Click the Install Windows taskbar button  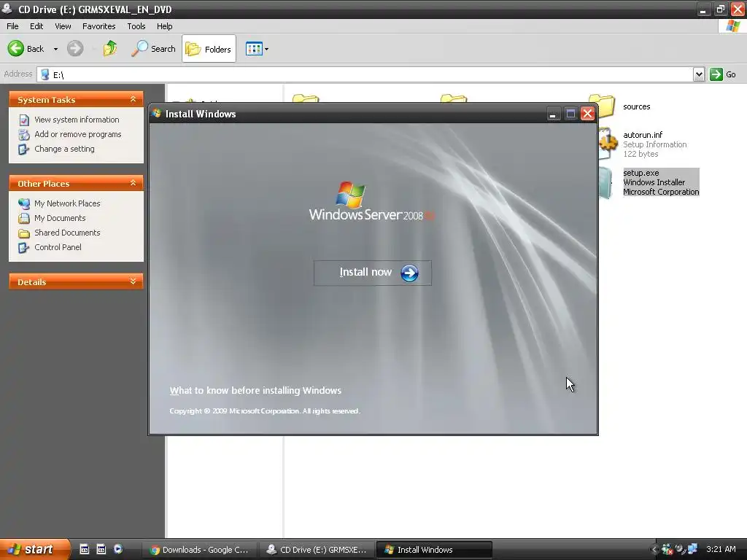[434, 550]
